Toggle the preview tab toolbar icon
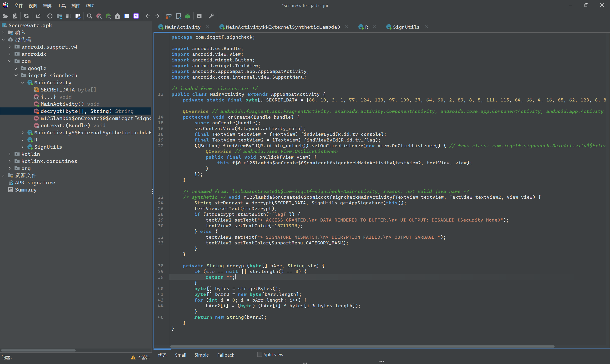610x364 pixels. click(x=68, y=16)
